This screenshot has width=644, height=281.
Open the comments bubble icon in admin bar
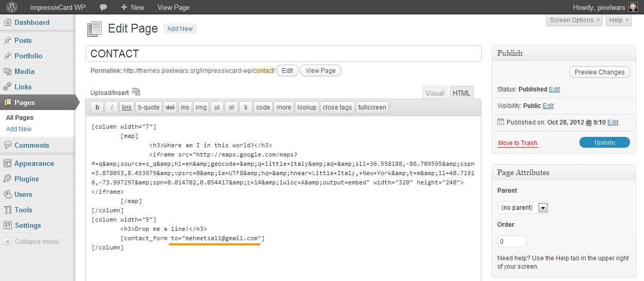tap(103, 7)
